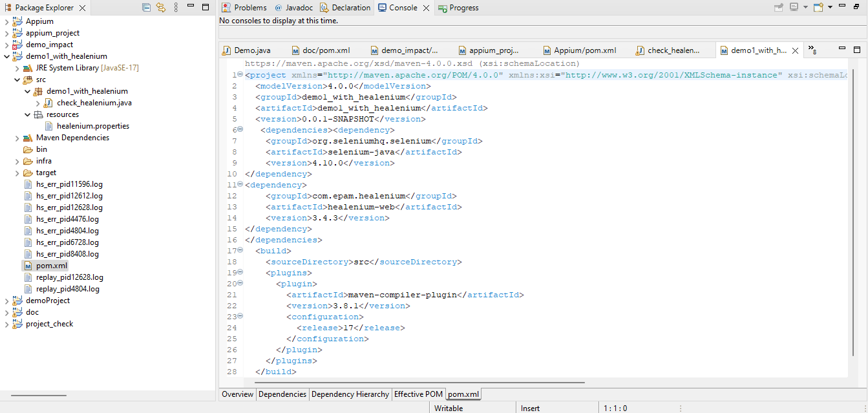
Task: Open check_healenium.java from the project tree
Action: click(x=94, y=102)
